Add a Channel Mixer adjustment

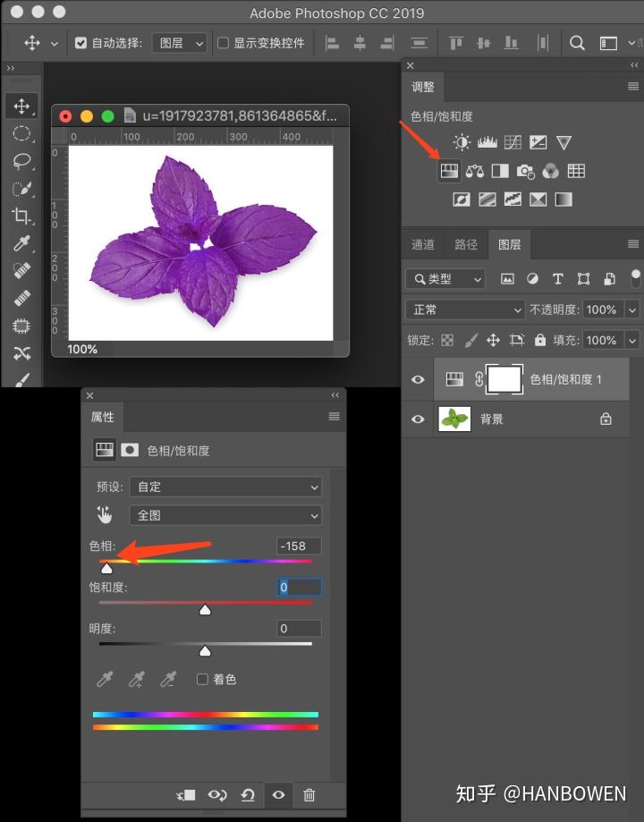click(551, 171)
